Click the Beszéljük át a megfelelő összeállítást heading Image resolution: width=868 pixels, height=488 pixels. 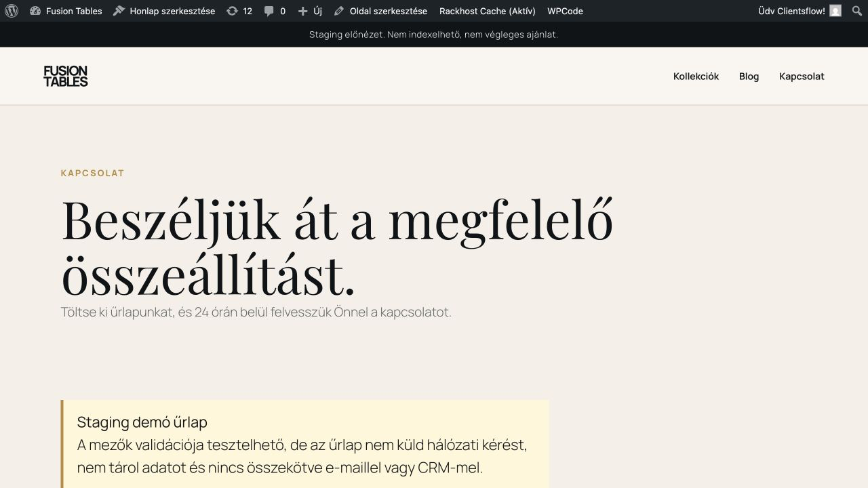click(337, 247)
